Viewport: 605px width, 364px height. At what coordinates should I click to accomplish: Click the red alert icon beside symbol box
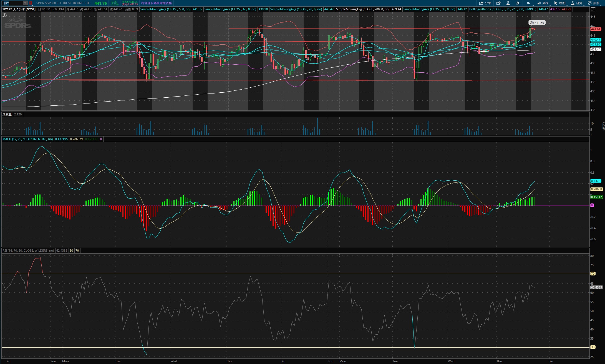coord(31,3)
